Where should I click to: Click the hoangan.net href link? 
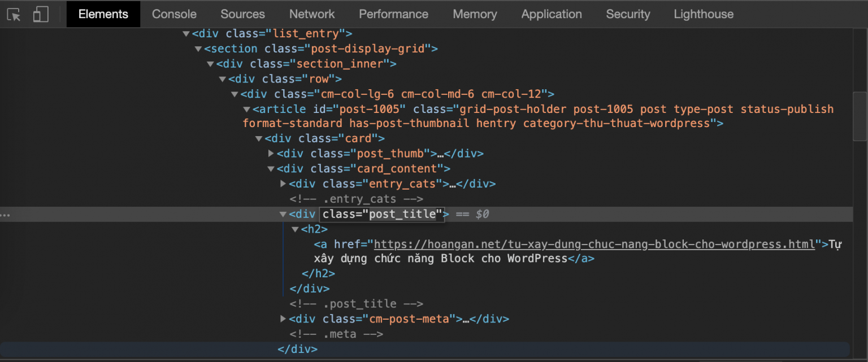pos(595,244)
